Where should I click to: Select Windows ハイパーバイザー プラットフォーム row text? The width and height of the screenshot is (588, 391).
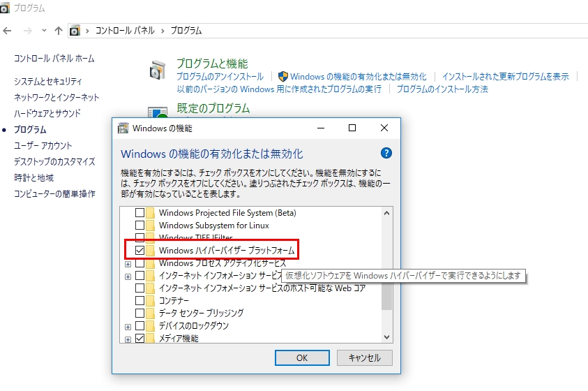tap(227, 250)
